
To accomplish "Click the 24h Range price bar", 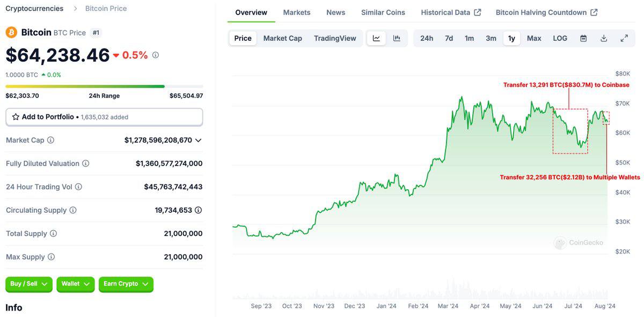I will tap(104, 86).
